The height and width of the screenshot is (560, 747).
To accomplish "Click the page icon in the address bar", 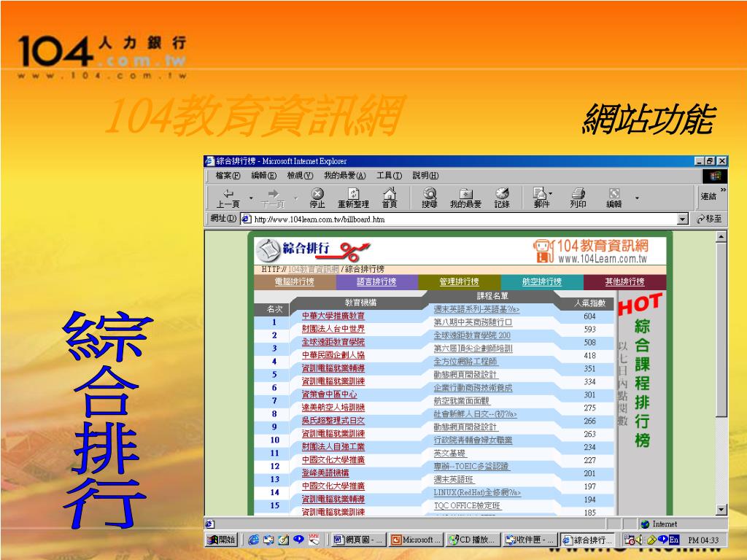I will coord(246,219).
